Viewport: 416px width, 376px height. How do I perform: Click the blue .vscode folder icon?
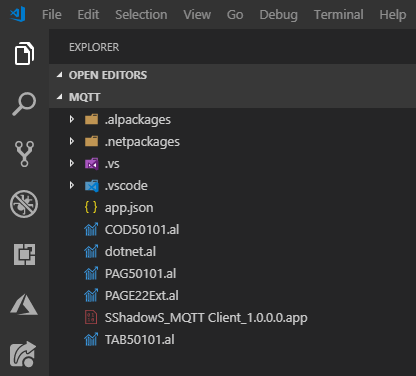tap(92, 186)
